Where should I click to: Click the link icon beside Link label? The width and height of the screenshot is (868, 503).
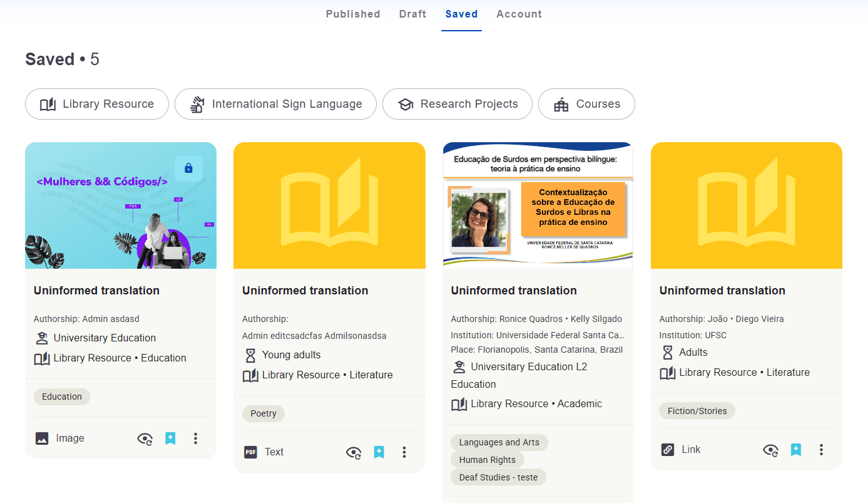[x=668, y=450]
